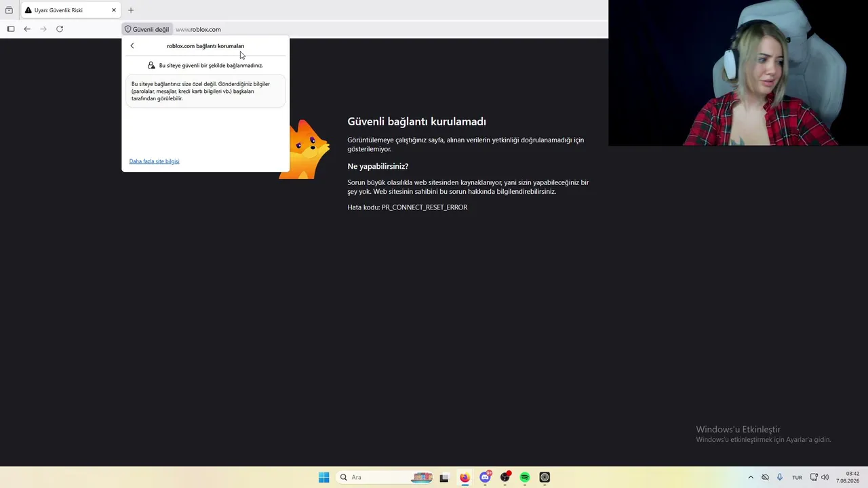Screen dimensions: 868x488
Task: Open the ringed circle app on the taskbar
Action: [545, 477]
